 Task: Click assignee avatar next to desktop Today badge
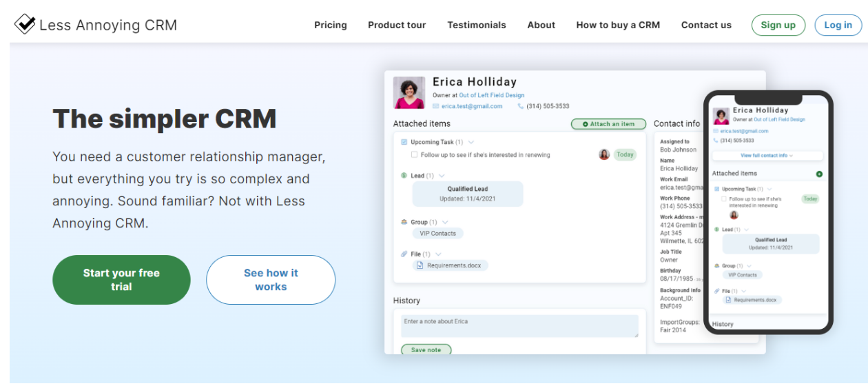604,154
